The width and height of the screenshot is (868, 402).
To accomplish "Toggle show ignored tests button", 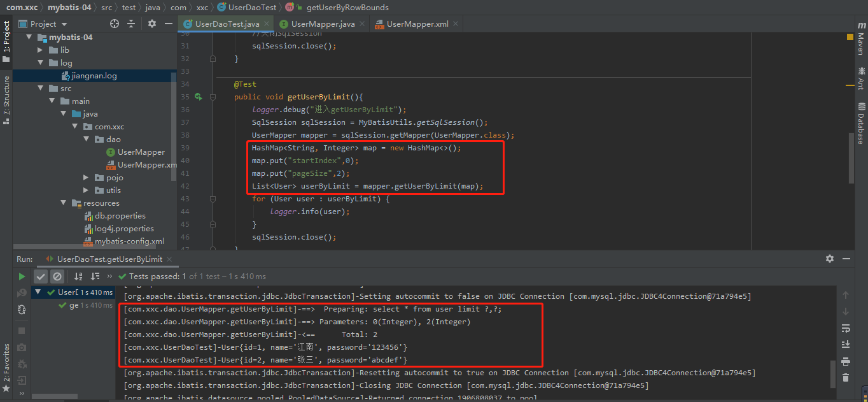I will pos(57,276).
